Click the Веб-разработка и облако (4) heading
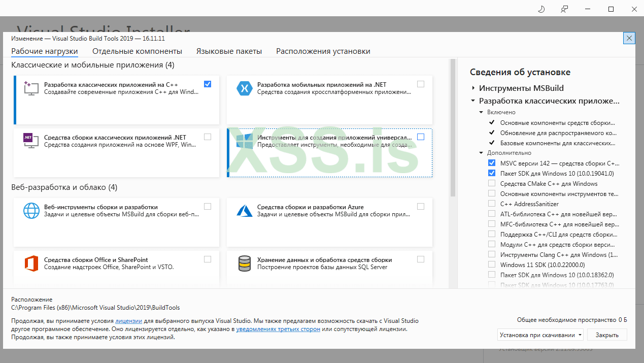Viewport: 644px width, 363px height. [x=64, y=187]
